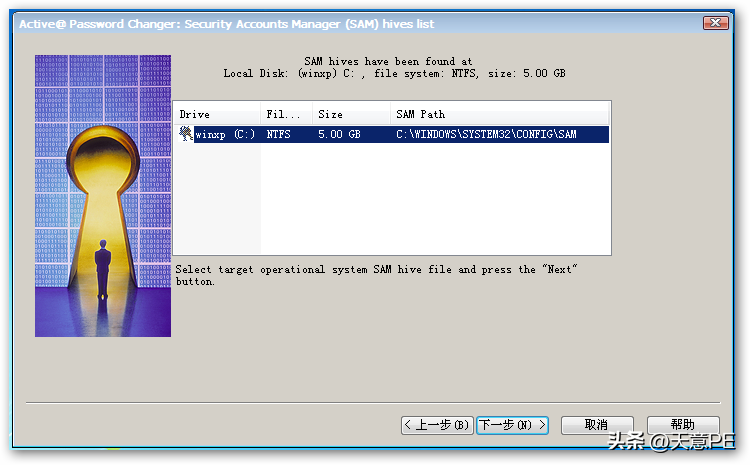Select the C:\WINDOWS\SYSTEM32\CONFIG\SAM path entry
Screen dimensions: 750x465
point(486,134)
